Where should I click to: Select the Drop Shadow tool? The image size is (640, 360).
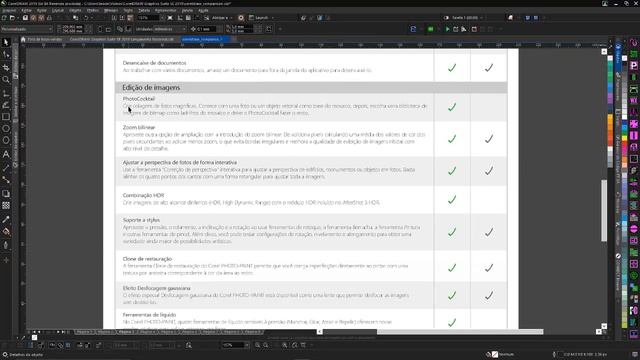click(6, 193)
